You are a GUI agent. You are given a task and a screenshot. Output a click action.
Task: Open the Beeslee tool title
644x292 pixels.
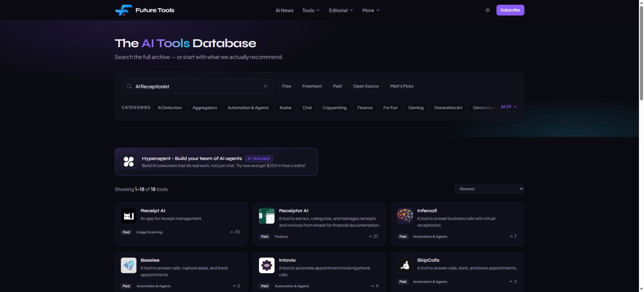(x=150, y=260)
